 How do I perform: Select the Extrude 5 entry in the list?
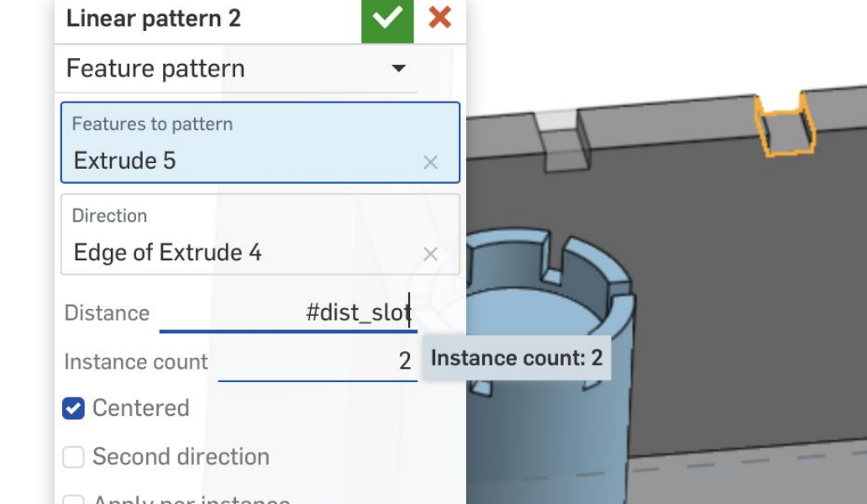click(124, 160)
